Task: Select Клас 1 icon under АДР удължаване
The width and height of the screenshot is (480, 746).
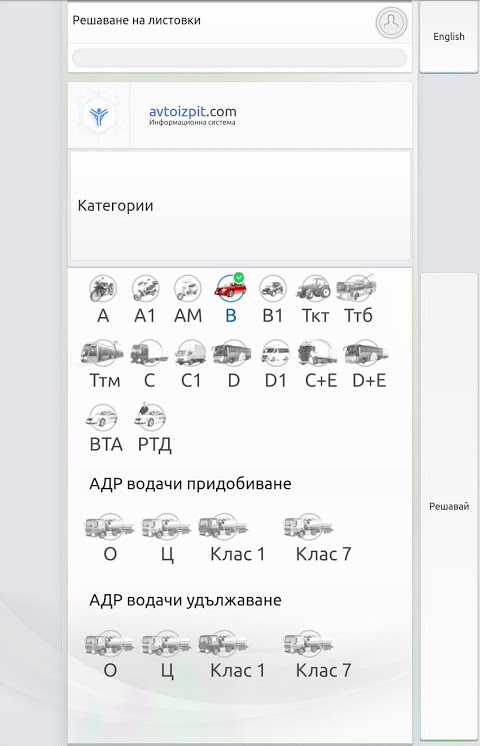Action: pos(223,643)
